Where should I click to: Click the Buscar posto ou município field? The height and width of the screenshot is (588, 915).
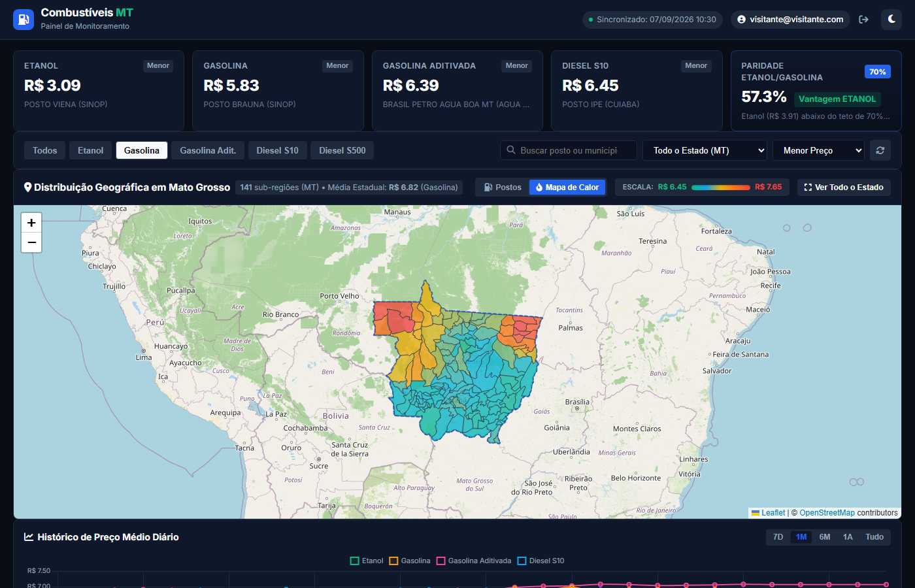(x=569, y=150)
